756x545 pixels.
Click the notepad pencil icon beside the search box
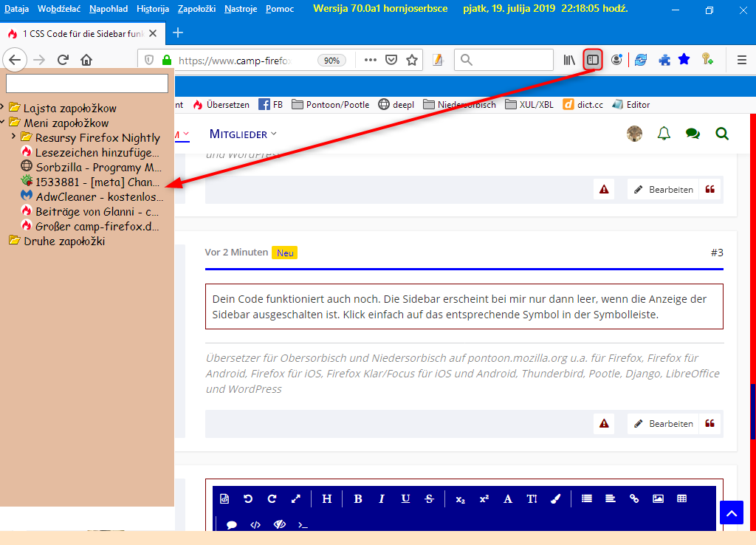point(438,60)
